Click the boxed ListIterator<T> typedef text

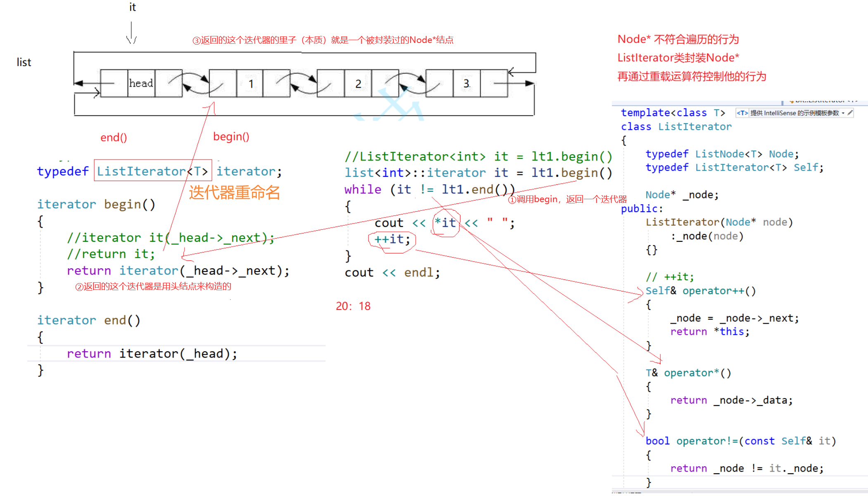pos(152,171)
